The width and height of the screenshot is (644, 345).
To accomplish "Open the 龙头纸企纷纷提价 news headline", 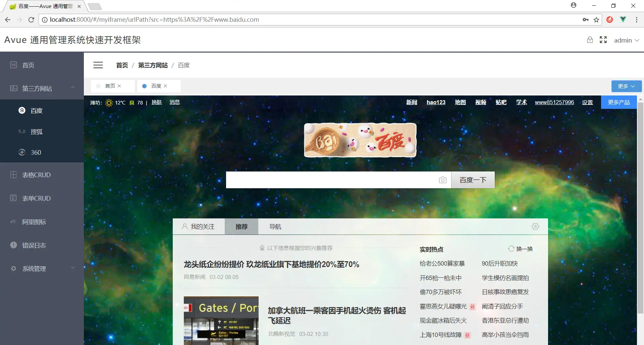I will point(271,264).
